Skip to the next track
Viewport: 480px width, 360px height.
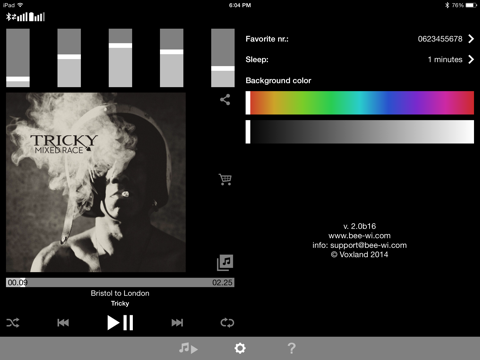[x=177, y=323]
